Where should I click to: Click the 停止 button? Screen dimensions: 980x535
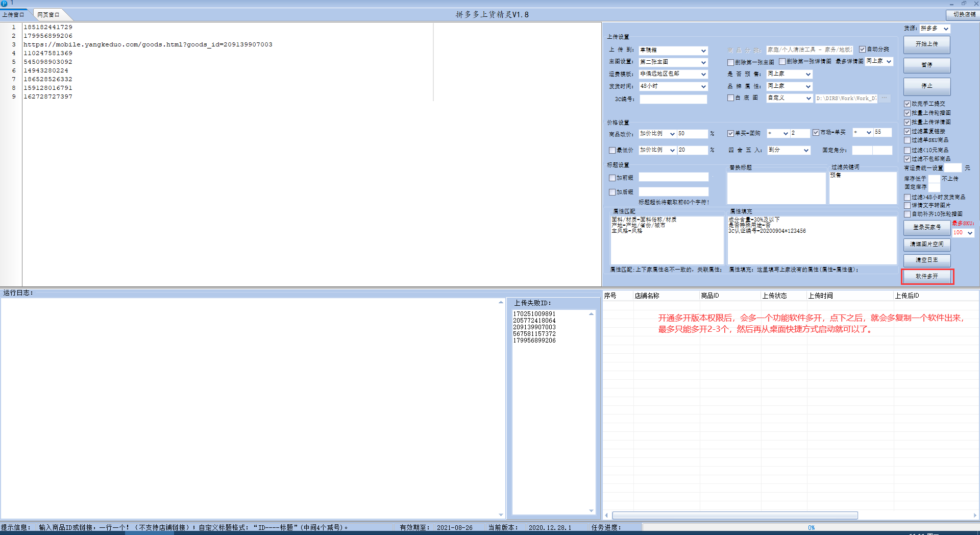(x=927, y=86)
